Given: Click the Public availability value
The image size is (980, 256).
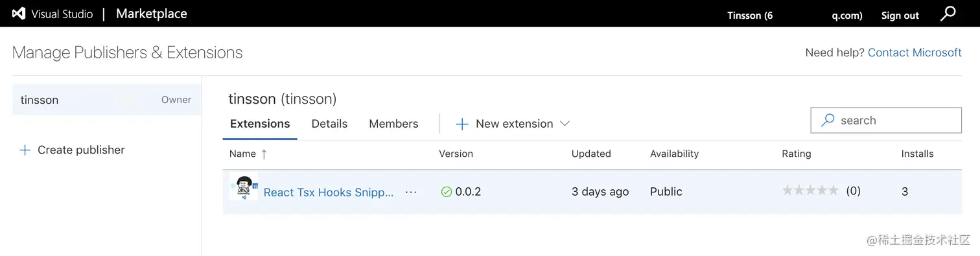Looking at the screenshot, I should [x=666, y=192].
